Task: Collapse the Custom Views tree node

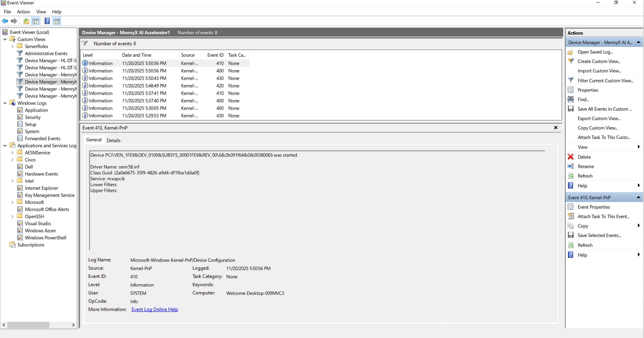Action: click(5, 39)
